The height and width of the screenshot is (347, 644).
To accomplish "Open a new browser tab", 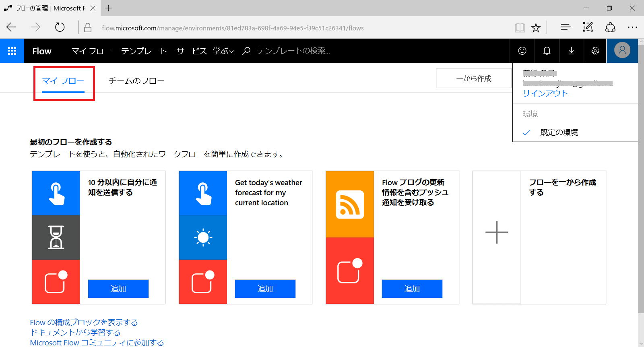I will [x=109, y=8].
